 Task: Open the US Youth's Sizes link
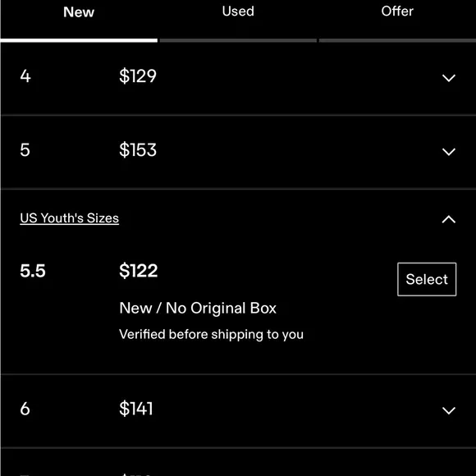click(x=69, y=218)
